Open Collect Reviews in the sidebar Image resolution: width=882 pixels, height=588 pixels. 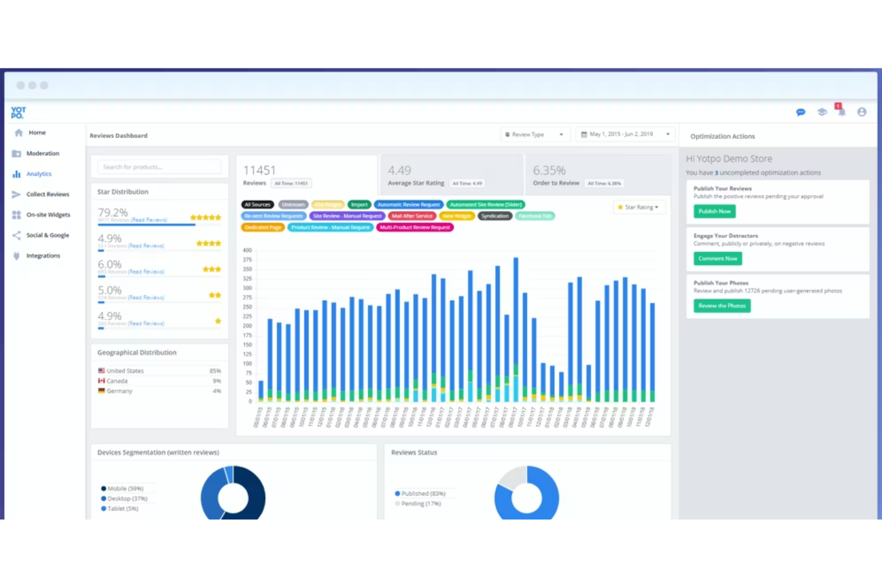coord(48,194)
